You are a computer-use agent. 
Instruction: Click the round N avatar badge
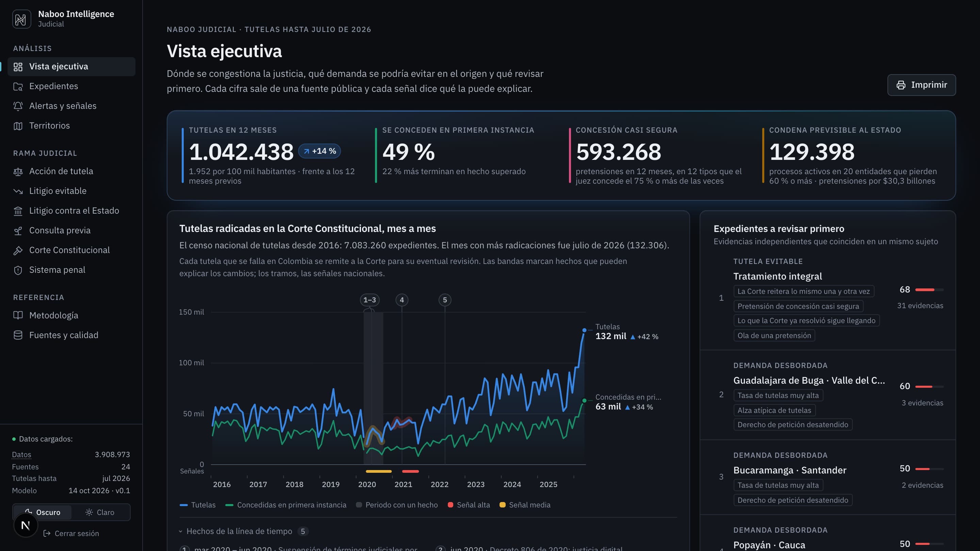pyautogui.click(x=26, y=525)
